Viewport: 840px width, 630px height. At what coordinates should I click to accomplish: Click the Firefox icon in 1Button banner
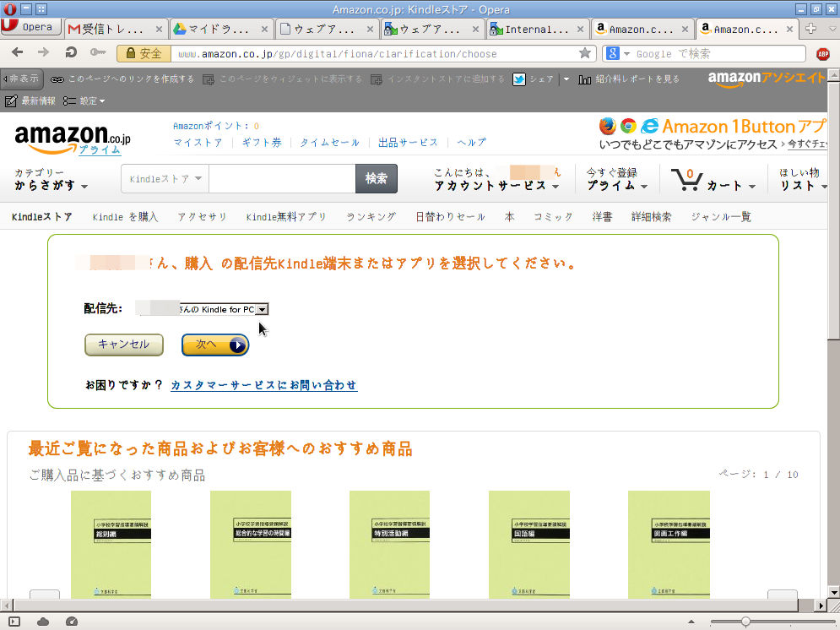click(608, 126)
